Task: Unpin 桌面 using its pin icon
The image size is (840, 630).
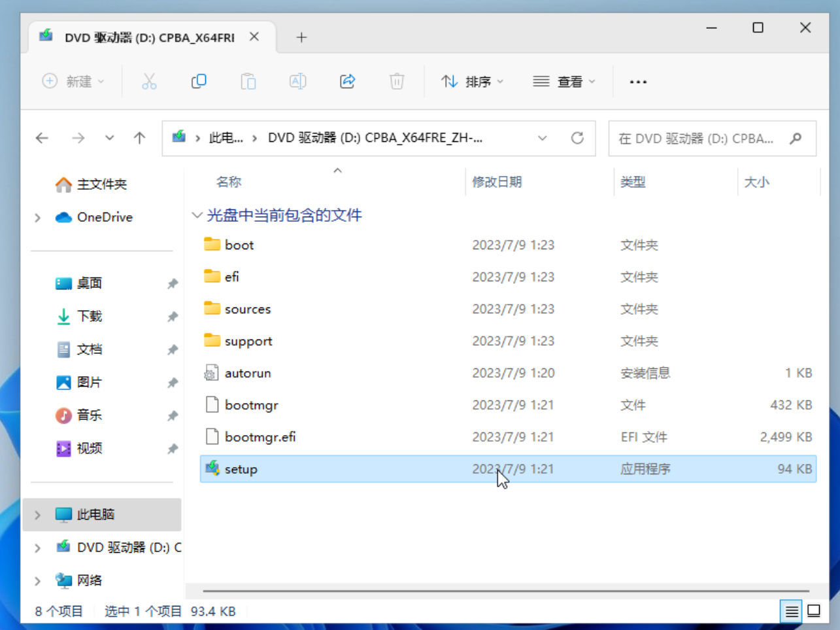Action: point(173,284)
